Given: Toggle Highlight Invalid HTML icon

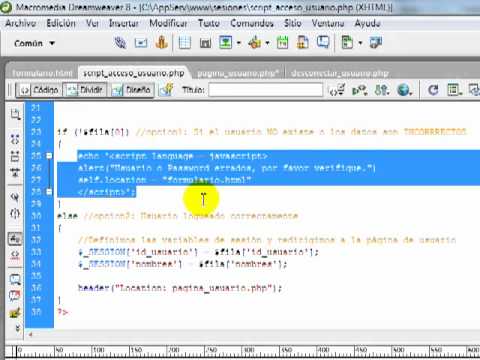Looking at the screenshot, I should click(15, 255).
